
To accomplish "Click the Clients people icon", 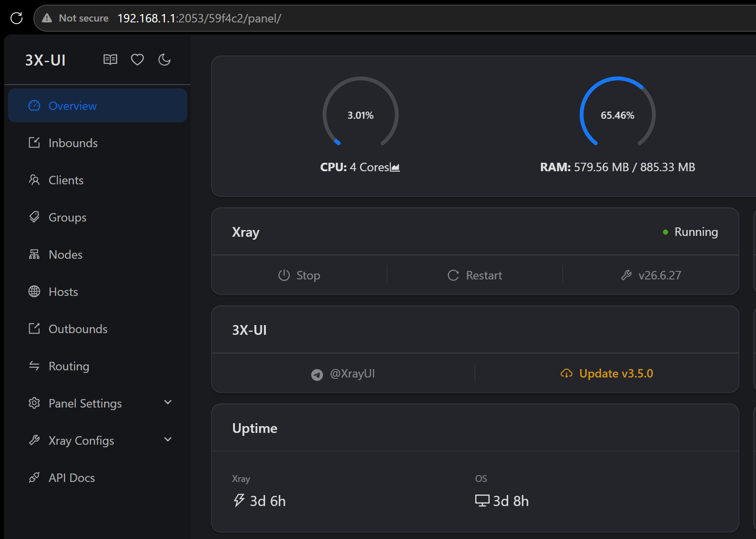I will 34,180.
